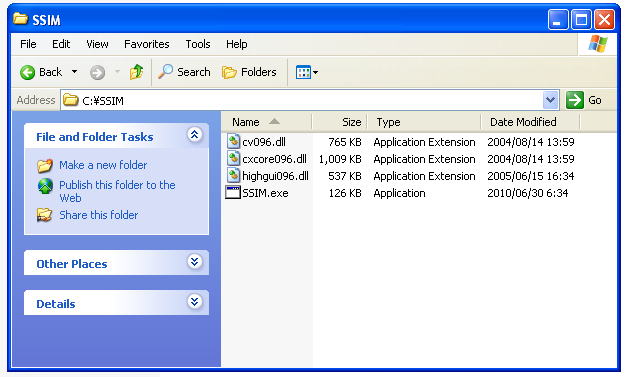Sort by Name column header
The height and width of the screenshot is (377, 626).
267,122
